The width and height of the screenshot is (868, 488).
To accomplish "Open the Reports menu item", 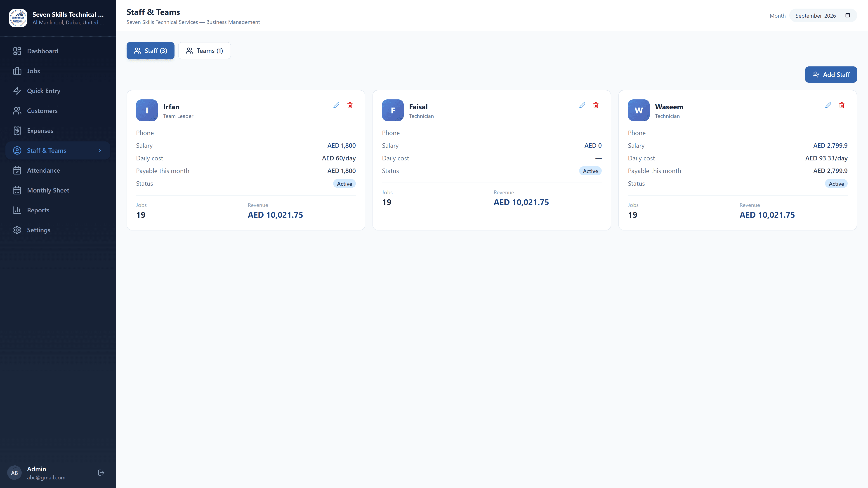I will [x=58, y=210].
